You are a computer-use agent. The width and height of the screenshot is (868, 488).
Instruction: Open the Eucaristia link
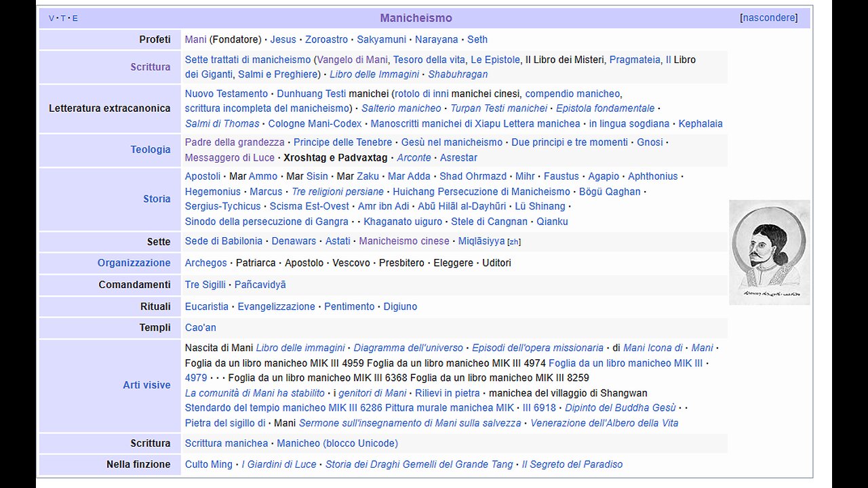(207, 307)
